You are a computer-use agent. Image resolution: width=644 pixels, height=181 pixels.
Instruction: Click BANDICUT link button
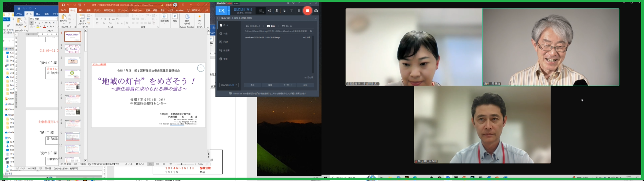[229, 85]
